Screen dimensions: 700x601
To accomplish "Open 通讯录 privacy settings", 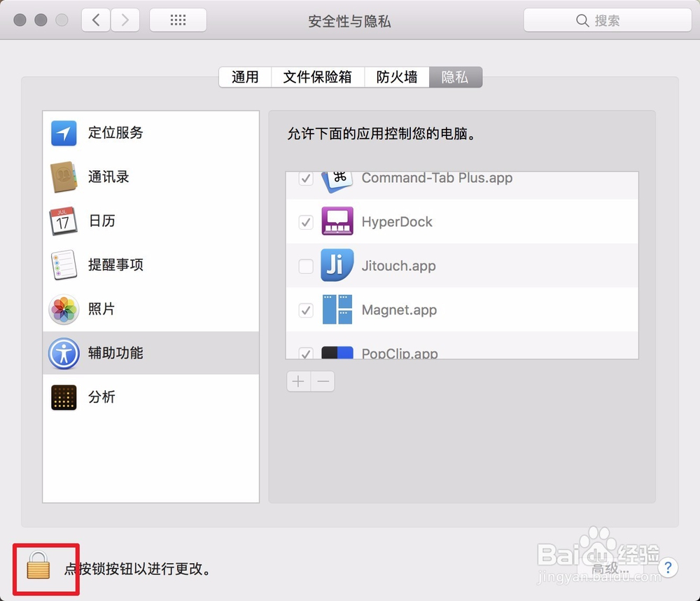I will 108,177.
